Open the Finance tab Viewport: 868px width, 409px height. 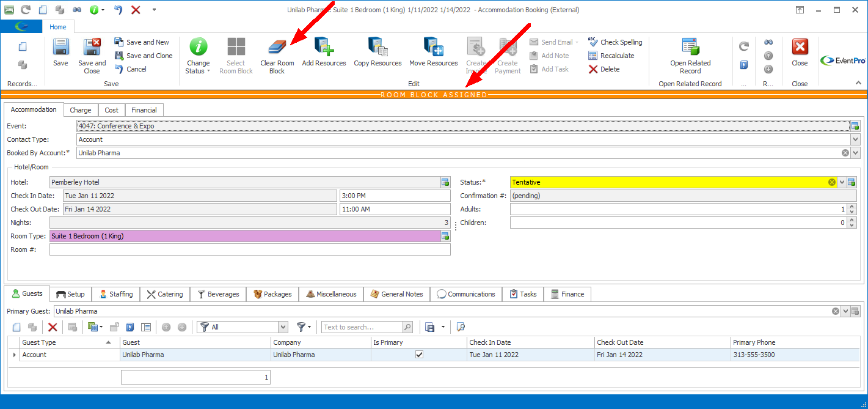click(x=567, y=294)
